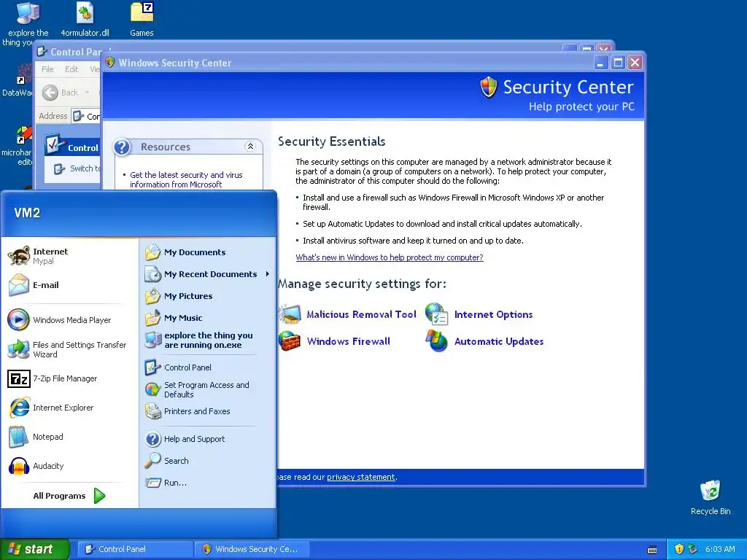747x560 pixels.
Task: Open Back button dropdown in Control Panel
Action: tap(87, 93)
